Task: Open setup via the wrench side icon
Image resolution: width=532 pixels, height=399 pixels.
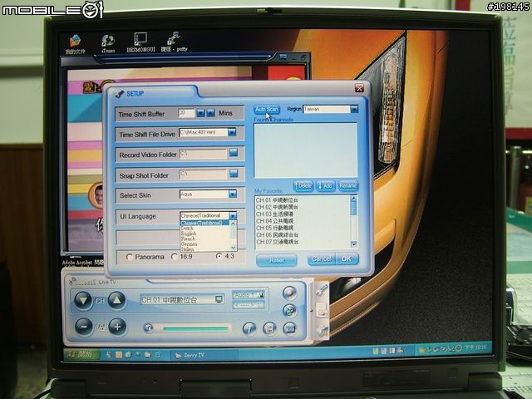Action: tap(322, 290)
